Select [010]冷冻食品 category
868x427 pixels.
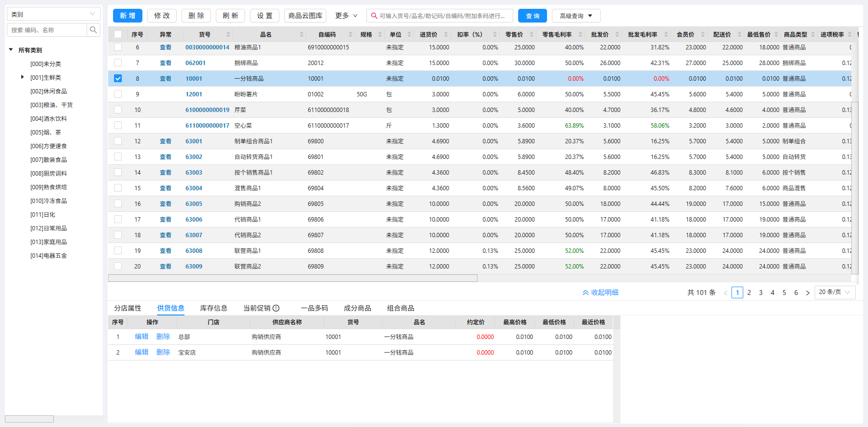[x=48, y=201]
